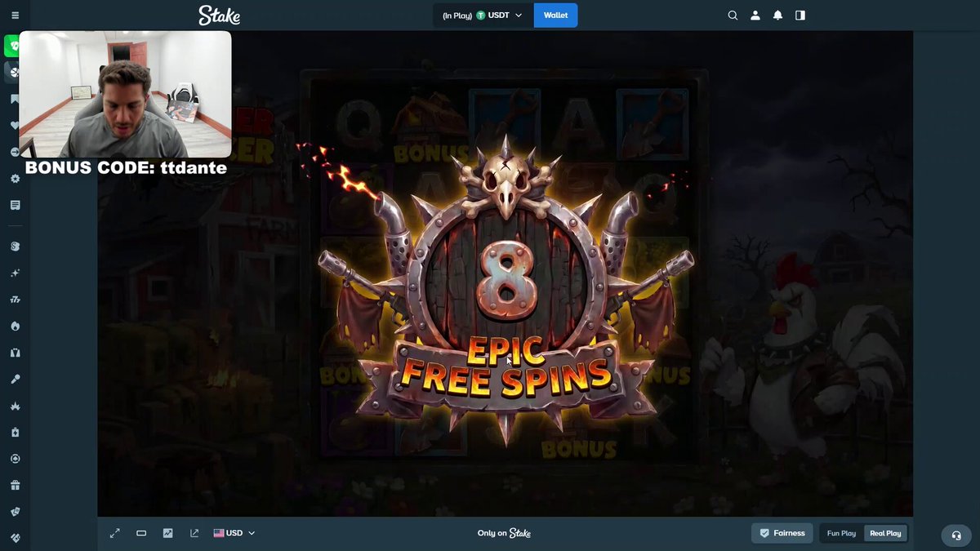
Task: Open the circled-arrow Recent icon in sidebar
Action: [15, 152]
